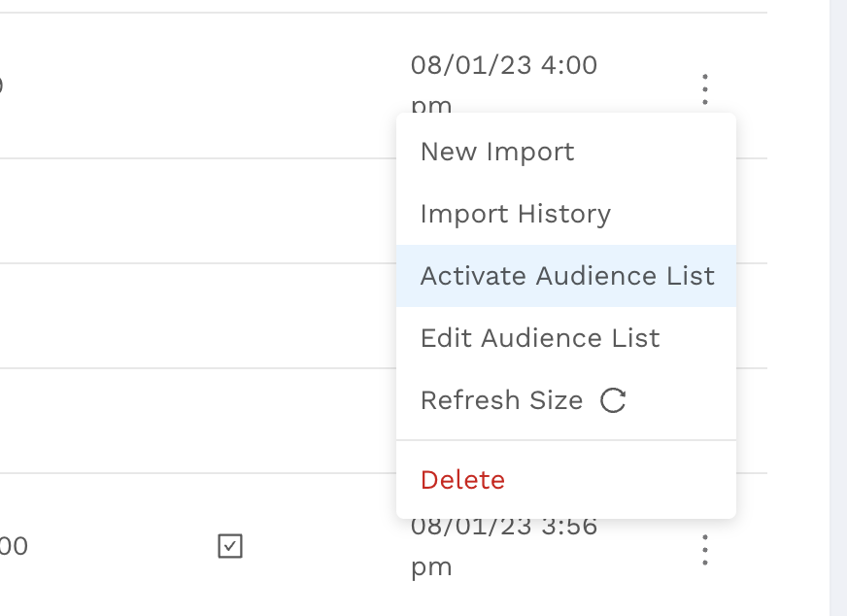Open the kebab menu beside the 4:00 pm entry
This screenshot has height=616, width=847.
[704, 89]
